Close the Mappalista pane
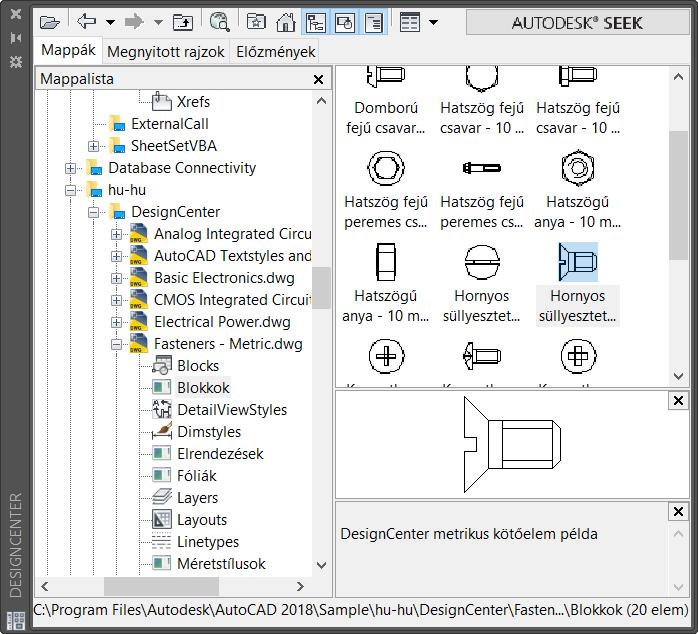The width and height of the screenshot is (698, 634). [x=318, y=79]
